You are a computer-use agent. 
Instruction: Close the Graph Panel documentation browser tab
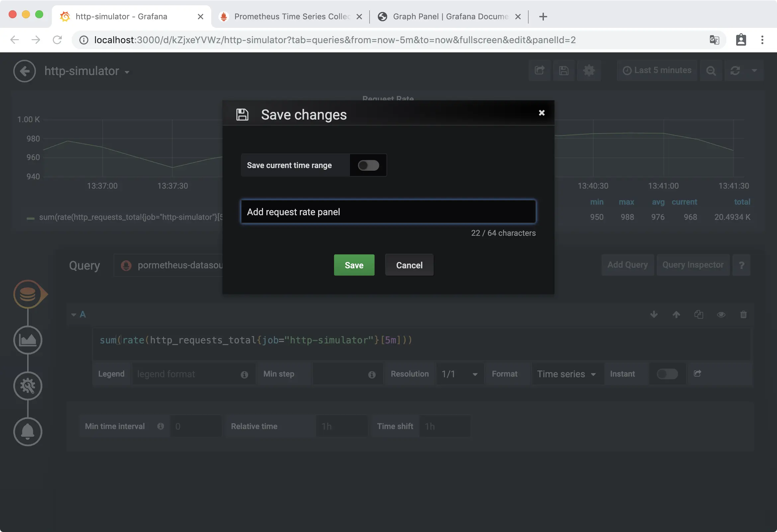pos(518,16)
